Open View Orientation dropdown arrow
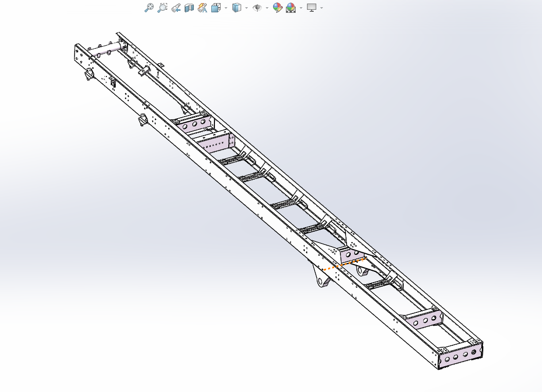 pyautogui.click(x=226, y=8)
